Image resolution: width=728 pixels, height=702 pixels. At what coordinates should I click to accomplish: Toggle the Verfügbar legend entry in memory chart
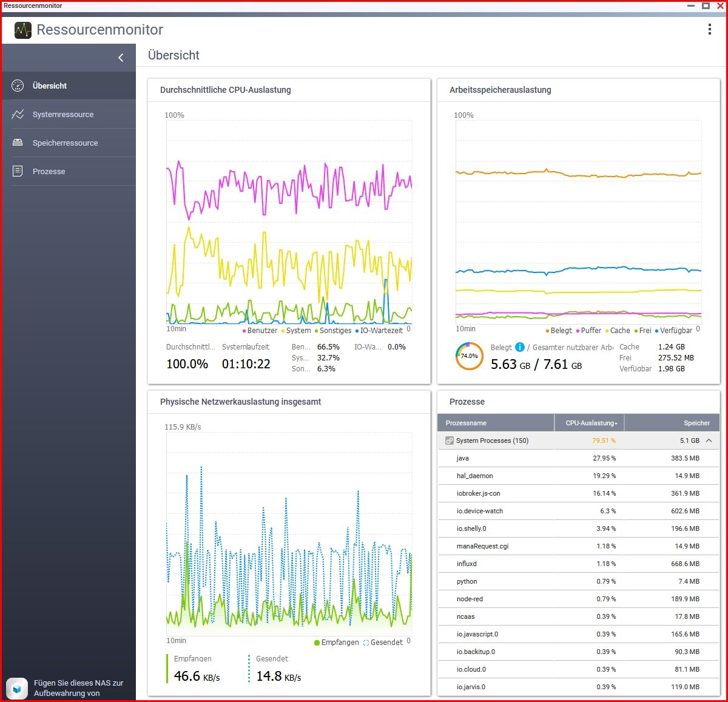click(673, 331)
